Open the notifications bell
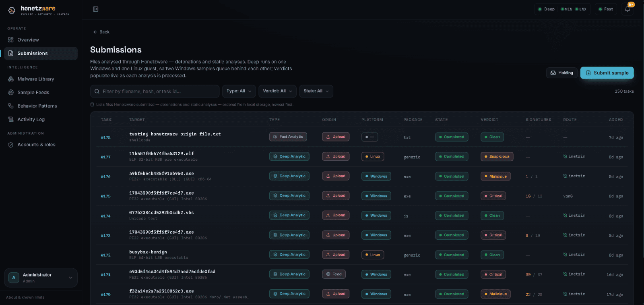The height and width of the screenshot is (305, 644). (627, 9)
